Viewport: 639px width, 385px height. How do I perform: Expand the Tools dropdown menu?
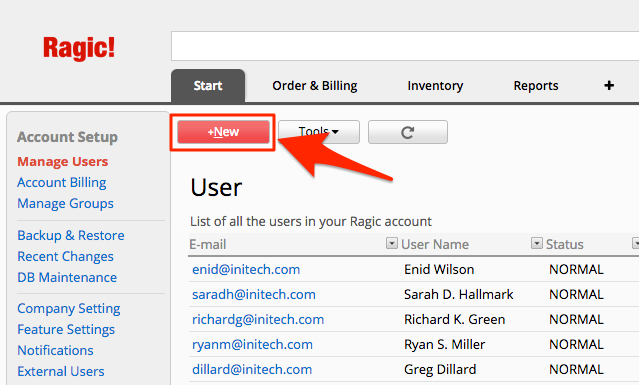point(319,132)
